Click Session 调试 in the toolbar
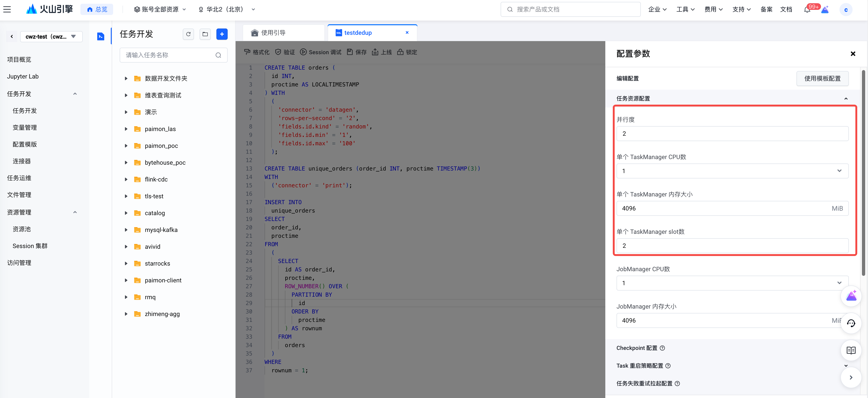The image size is (868, 398). 320,52
